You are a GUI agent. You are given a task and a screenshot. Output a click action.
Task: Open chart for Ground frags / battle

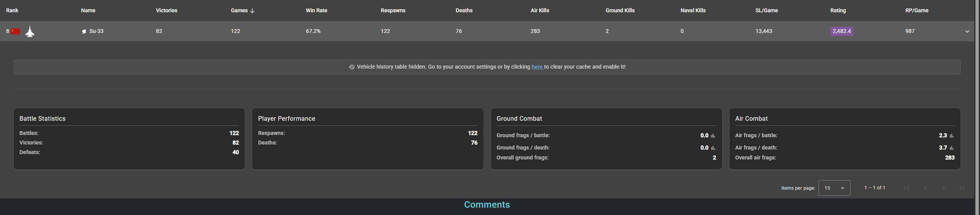(713, 136)
